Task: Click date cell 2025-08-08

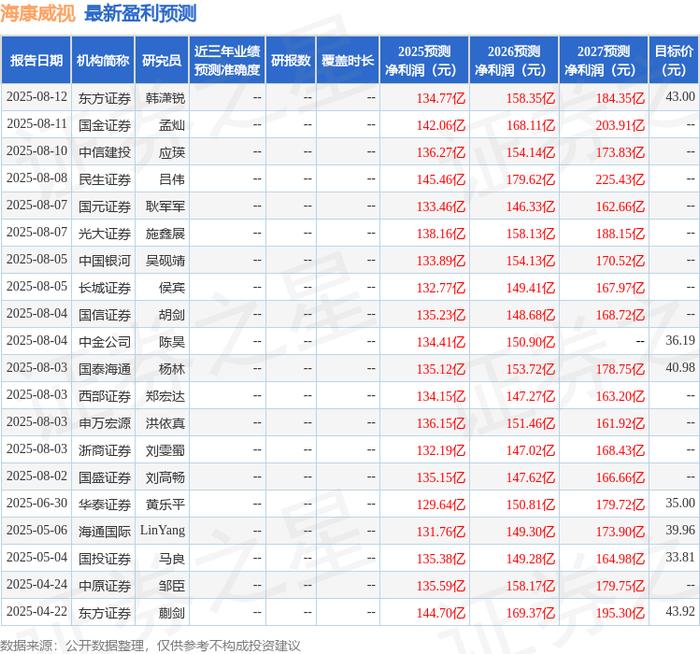Action: tap(37, 178)
